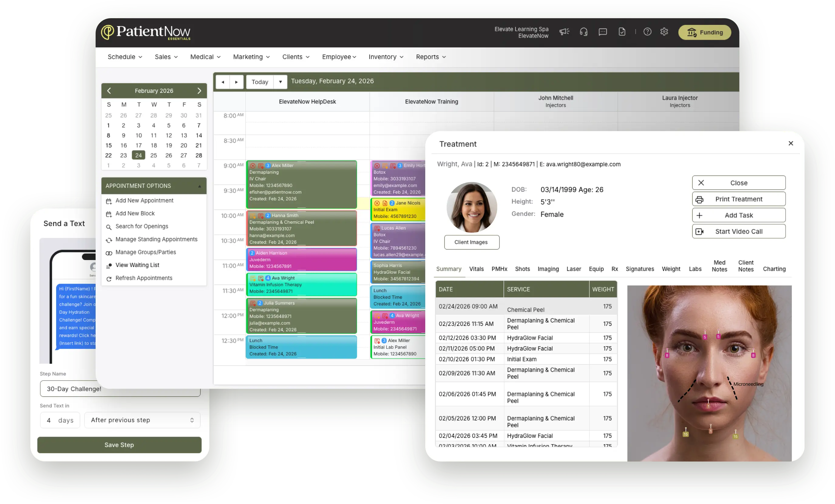
Task: Click the Close button in Treatment panel
Action: 738,183
